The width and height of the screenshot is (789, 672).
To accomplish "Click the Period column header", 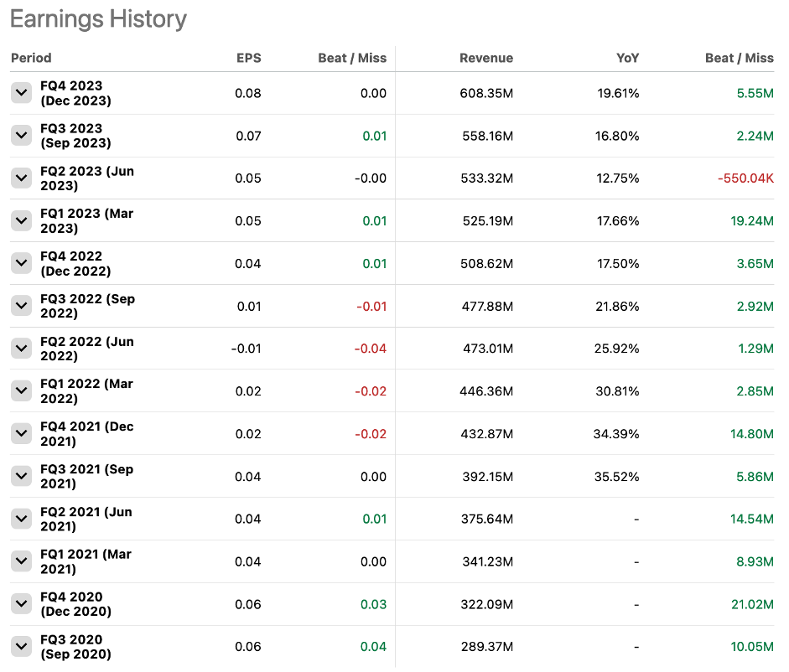I will [31, 58].
